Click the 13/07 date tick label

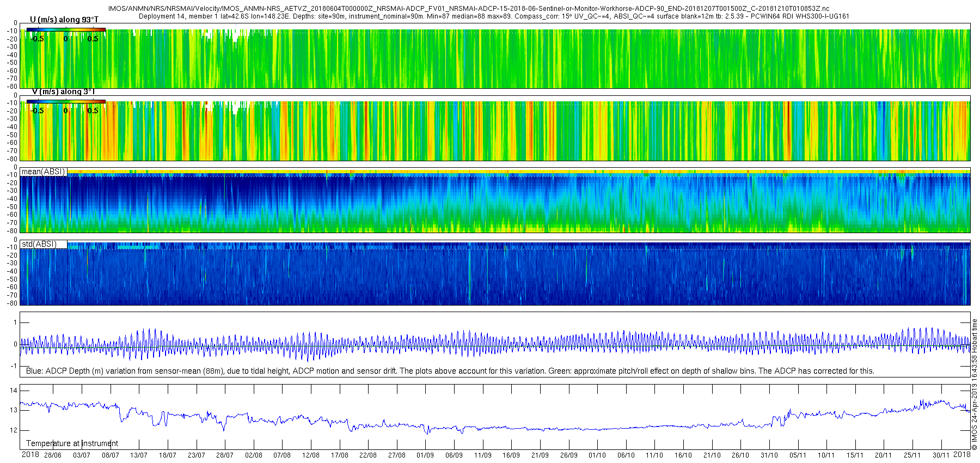click(139, 455)
